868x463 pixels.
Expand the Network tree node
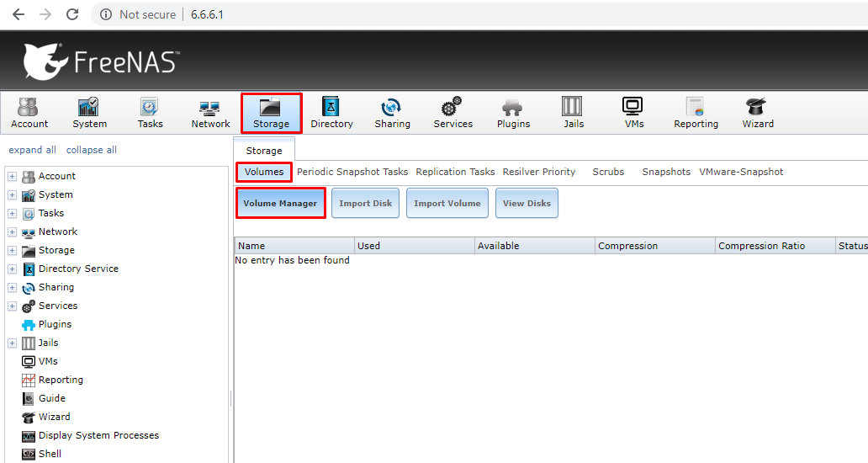point(12,232)
